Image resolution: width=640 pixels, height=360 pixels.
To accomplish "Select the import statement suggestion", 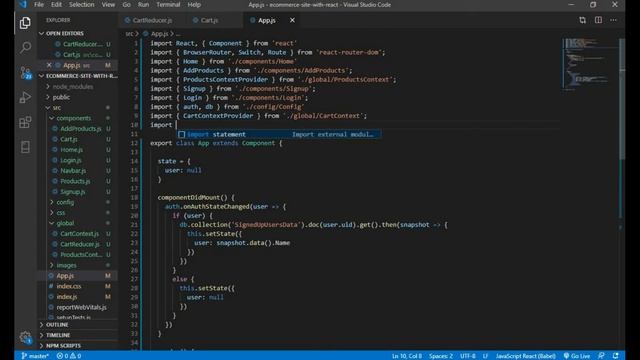I will pos(279,134).
